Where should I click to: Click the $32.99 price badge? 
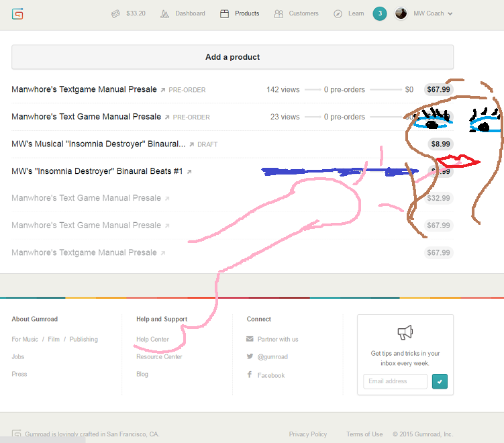(x=438, y=198)
